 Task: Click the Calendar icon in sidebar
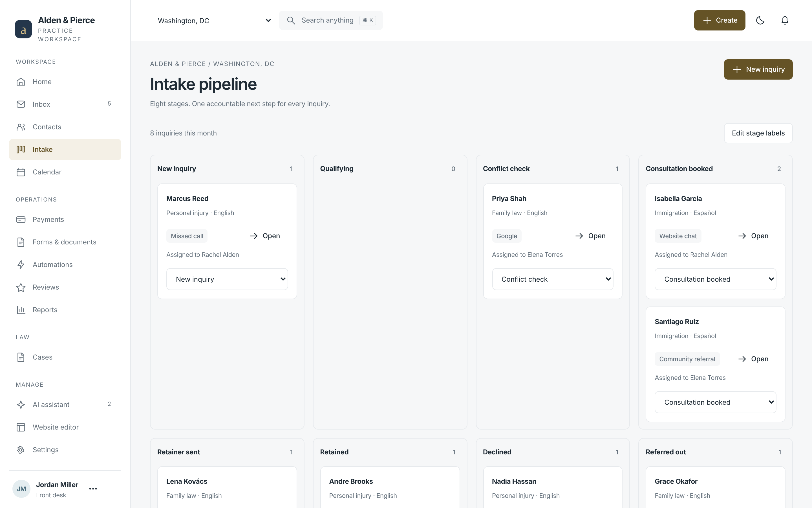click(x=21, y=172)
